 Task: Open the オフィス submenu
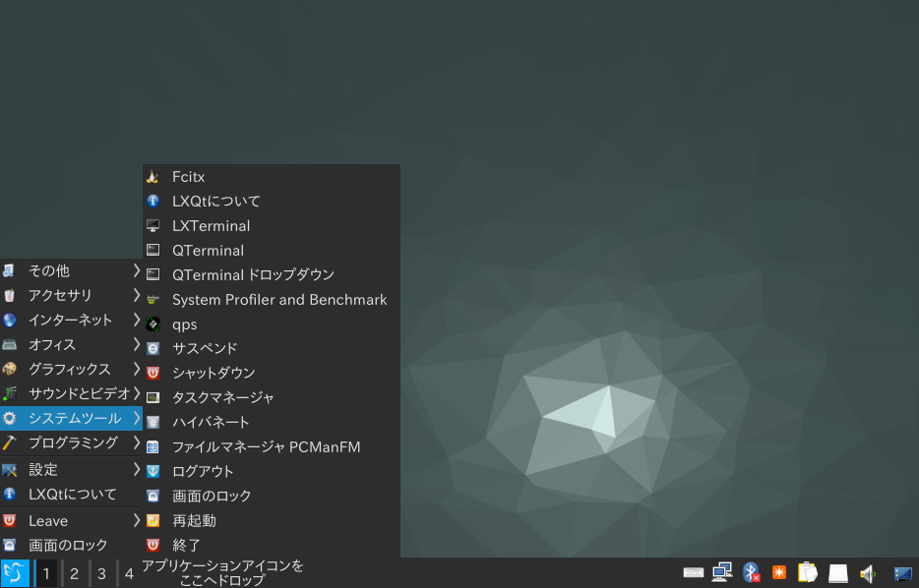click(x=71, y=344)
